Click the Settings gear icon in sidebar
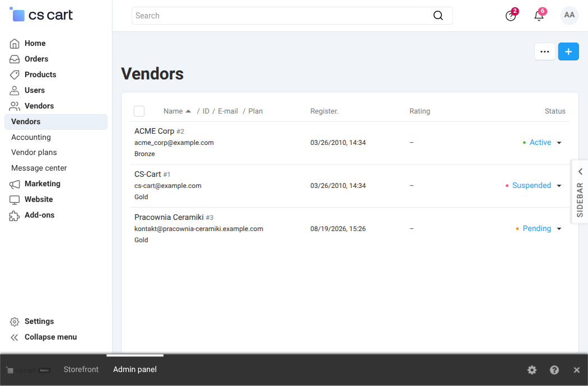The image size is (588, 386). [x=14, y=322]
